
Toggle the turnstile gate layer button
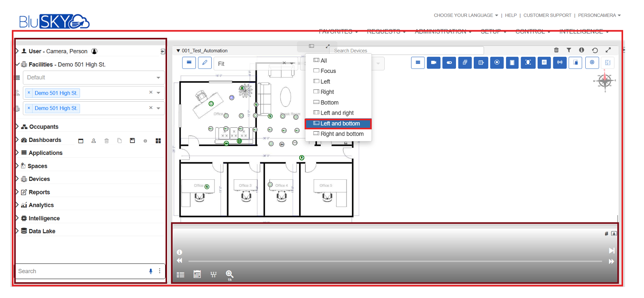pyautogui.click(x=481, y=63)
